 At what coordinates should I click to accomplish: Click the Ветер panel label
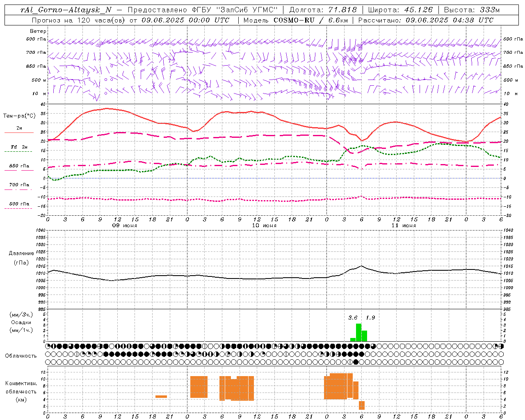pyautogui.click(x=38, y=31)
